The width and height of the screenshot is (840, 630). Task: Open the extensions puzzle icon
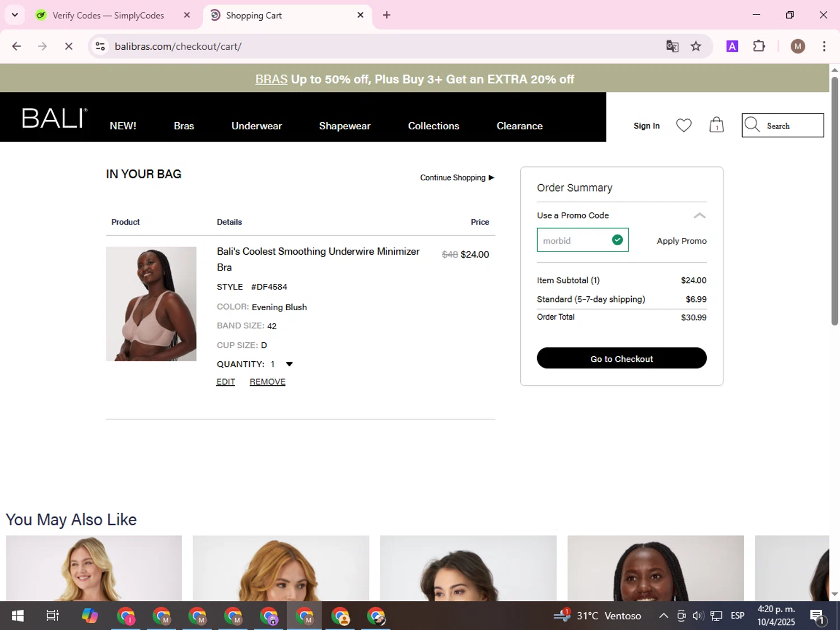[759, 46]
